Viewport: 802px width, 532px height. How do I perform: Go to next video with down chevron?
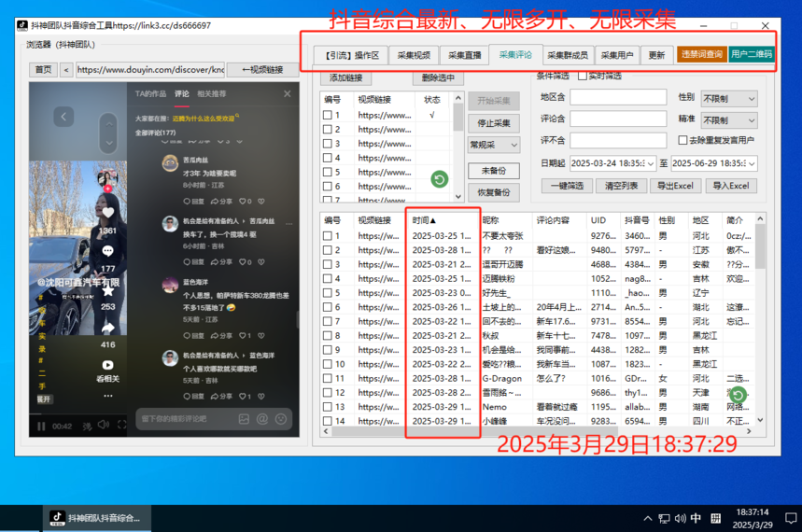tap(109, 143)
